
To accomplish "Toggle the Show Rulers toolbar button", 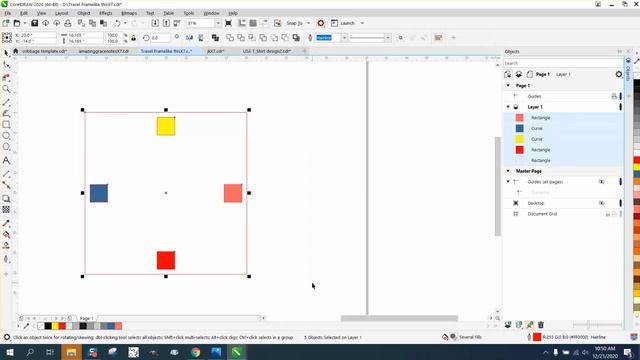I will (242, 23).
